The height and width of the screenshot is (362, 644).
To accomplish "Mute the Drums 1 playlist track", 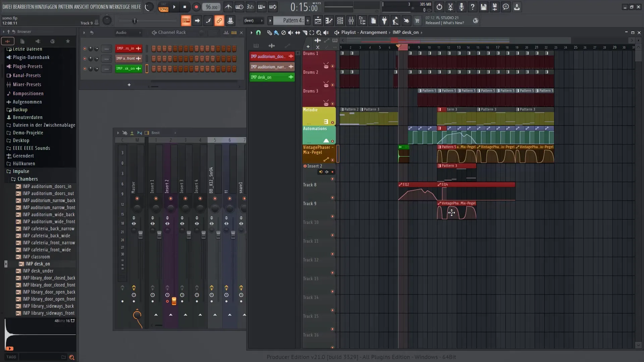I will click(x=332, y=66).
